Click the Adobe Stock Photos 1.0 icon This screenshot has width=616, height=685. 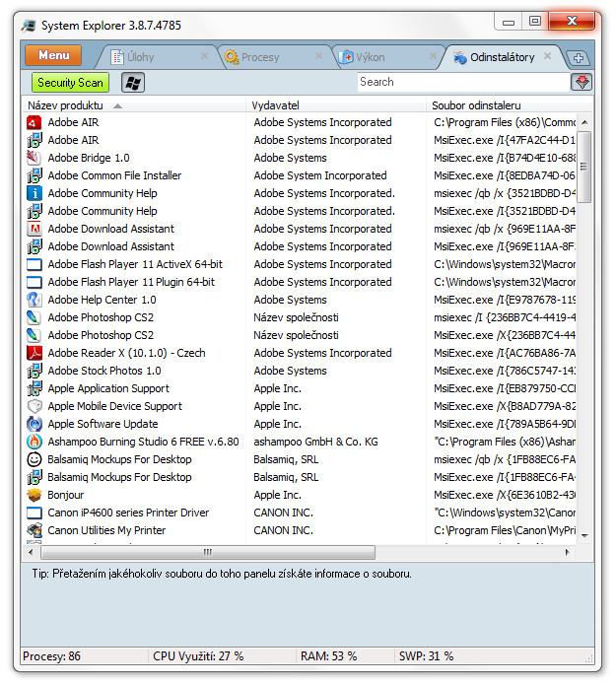pos(34,371)
